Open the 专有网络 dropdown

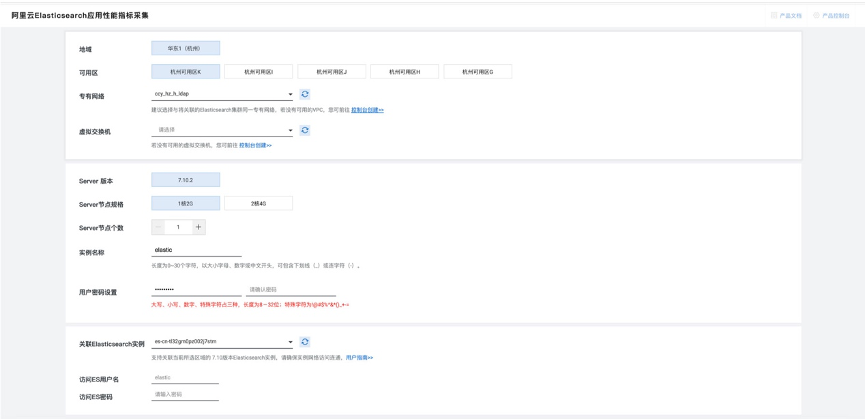pos(222,94)
